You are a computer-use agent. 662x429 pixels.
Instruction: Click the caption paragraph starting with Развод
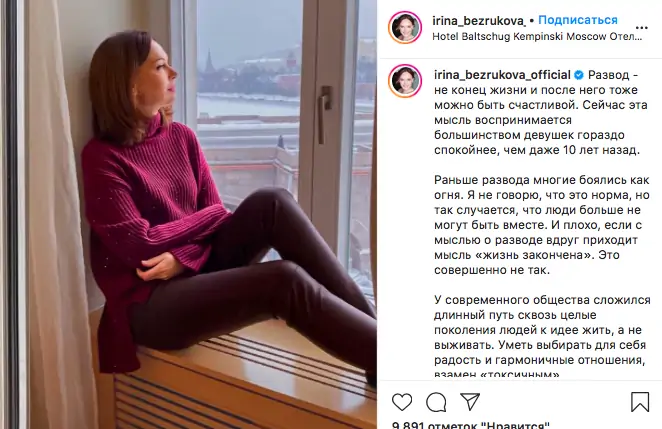point(540,112)
